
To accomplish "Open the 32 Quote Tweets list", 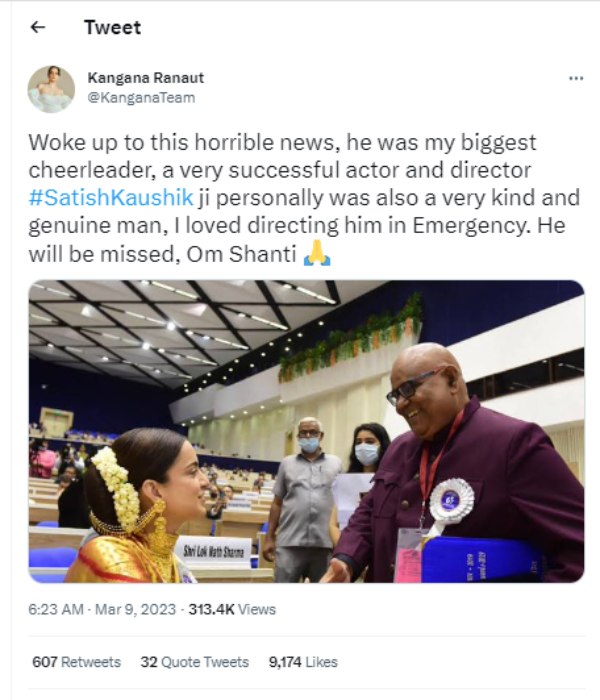I will [x=194, y=662].
